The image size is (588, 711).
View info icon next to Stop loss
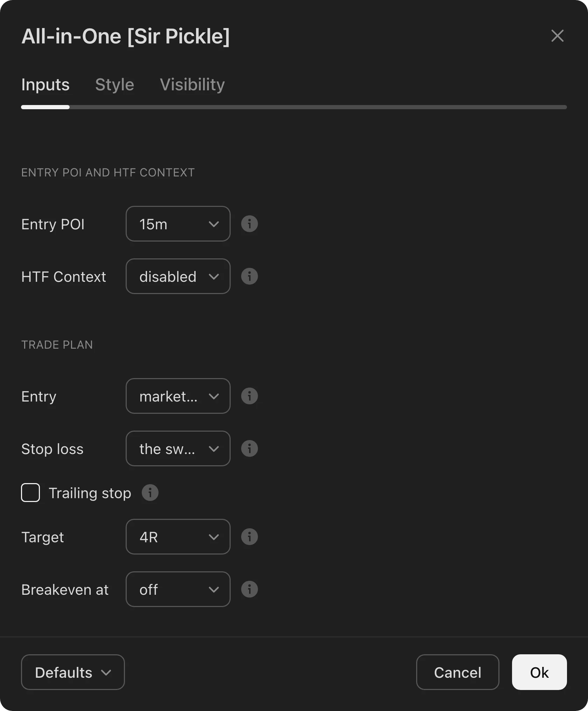pyautogui.click(x=249, y=448)
